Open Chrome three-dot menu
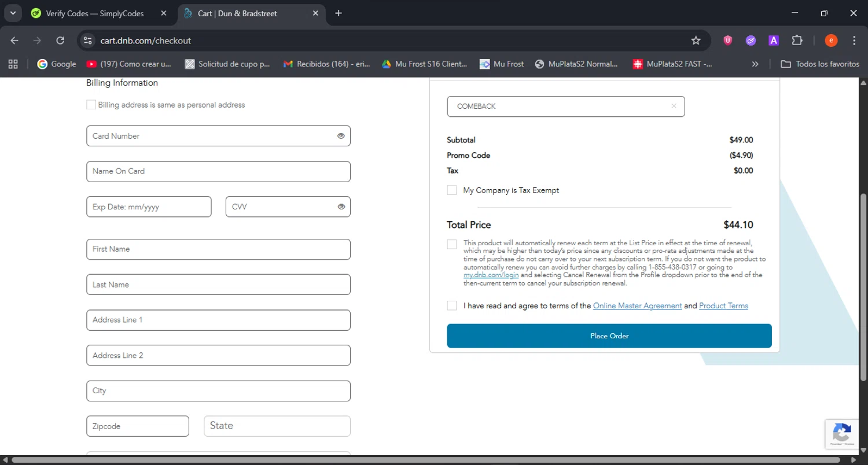 854,40
